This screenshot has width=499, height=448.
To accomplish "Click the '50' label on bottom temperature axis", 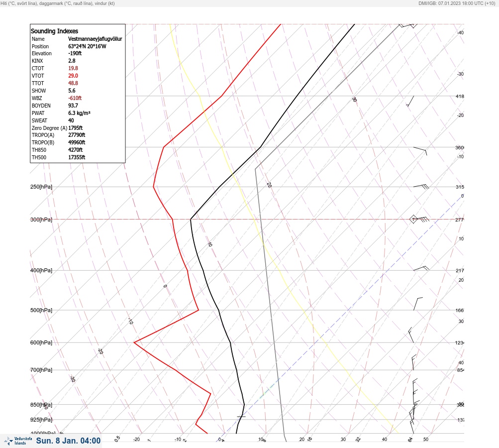I will coord(426,440).
